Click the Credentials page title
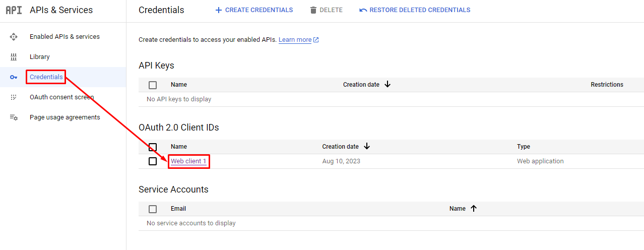 pyautogui.click(x=161, y=10)
